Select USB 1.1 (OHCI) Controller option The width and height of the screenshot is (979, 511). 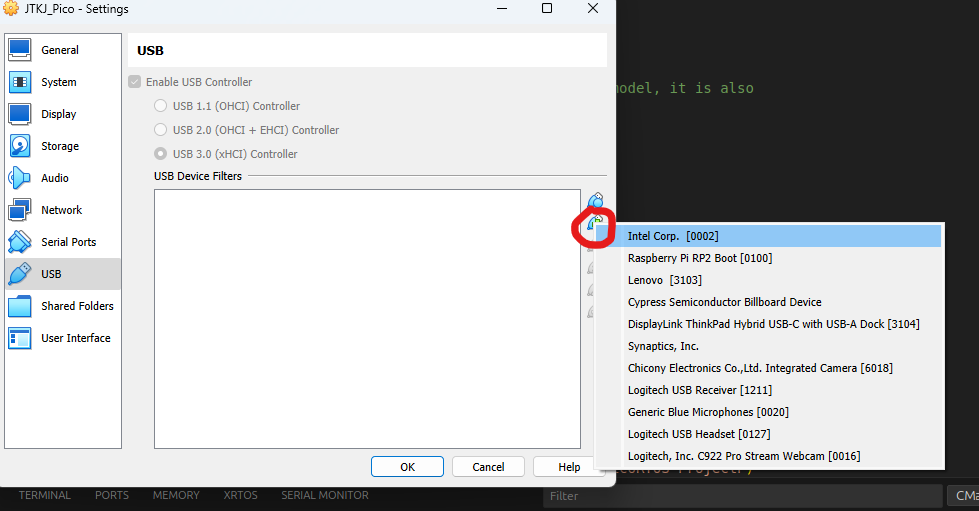160,106
